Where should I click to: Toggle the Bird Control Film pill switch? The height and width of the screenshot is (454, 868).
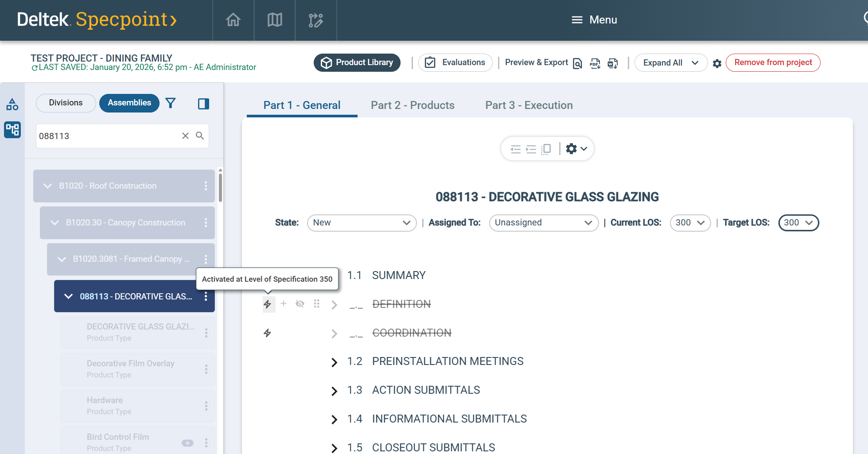[188, 443]
